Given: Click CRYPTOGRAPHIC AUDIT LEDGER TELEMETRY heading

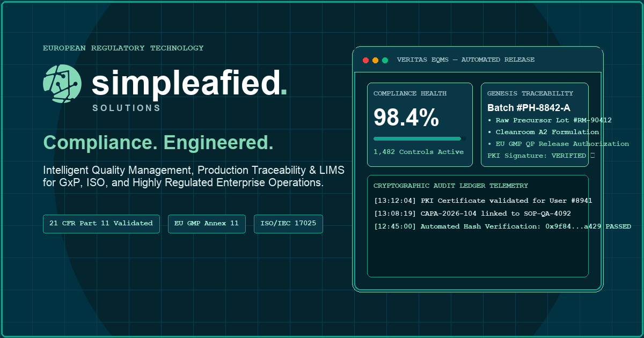Looking at the screenshot, I should [451, 186].
